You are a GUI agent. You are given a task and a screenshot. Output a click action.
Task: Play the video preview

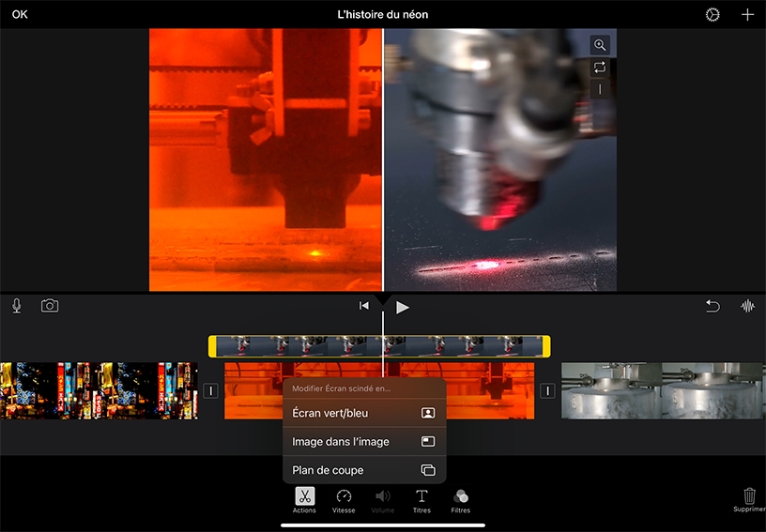tap(402, 307)
